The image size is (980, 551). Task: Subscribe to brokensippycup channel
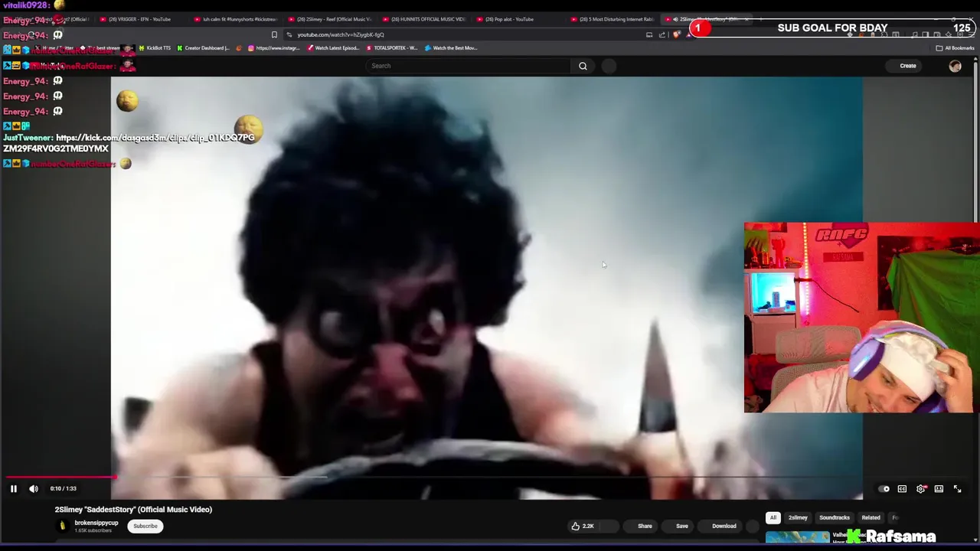(145, 526)
